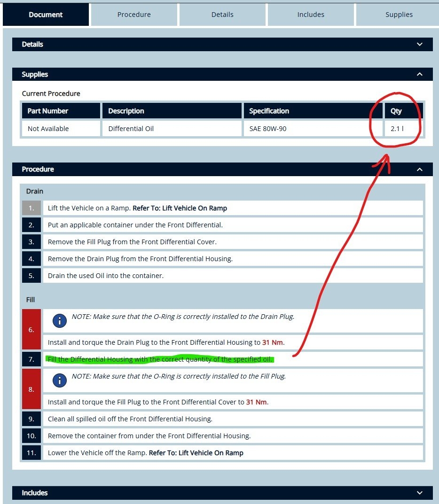Select the Includes tab
Screen dimensions: 439x504
coord(311,15)
